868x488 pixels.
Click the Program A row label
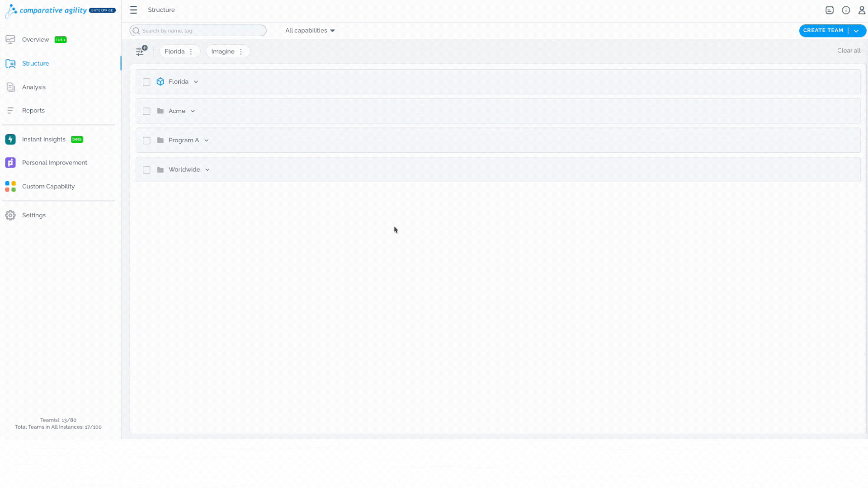click(x=184, y=141)
